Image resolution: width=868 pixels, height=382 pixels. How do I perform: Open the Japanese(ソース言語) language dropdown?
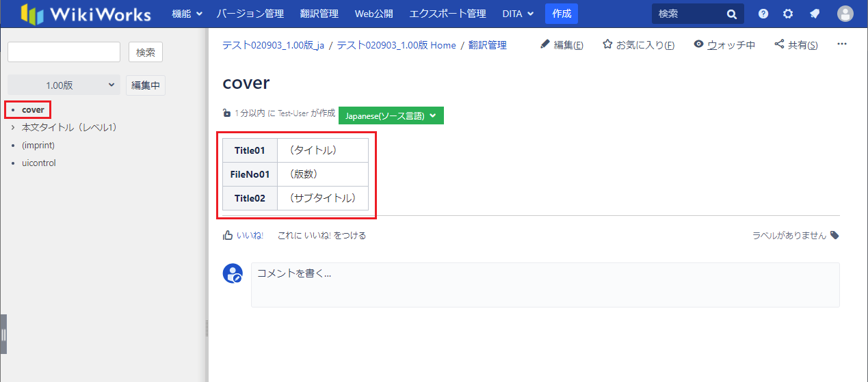pyautogui.click(x=391, y=115)
